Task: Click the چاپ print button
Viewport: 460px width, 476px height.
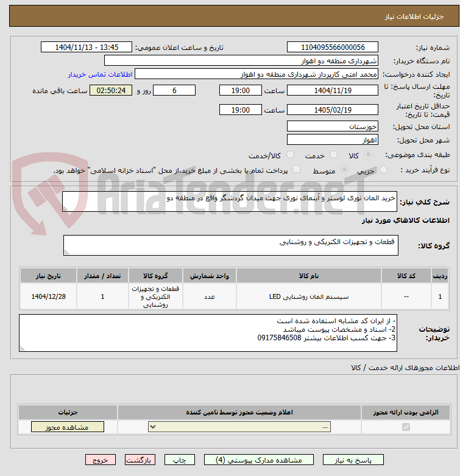Action: tap(180, 460)
